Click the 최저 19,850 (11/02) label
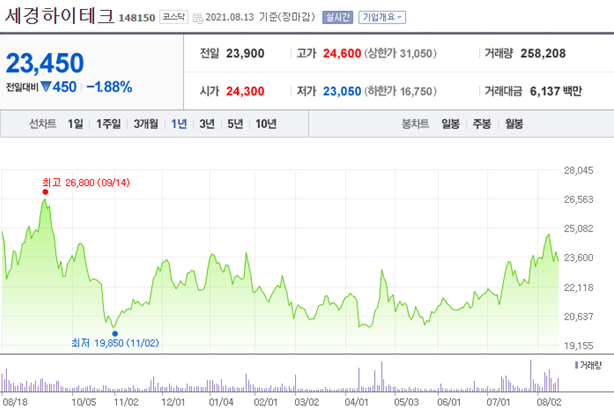The width and height of the screenshot is (614, 418). pyautogui.click(x=115, y=343)
